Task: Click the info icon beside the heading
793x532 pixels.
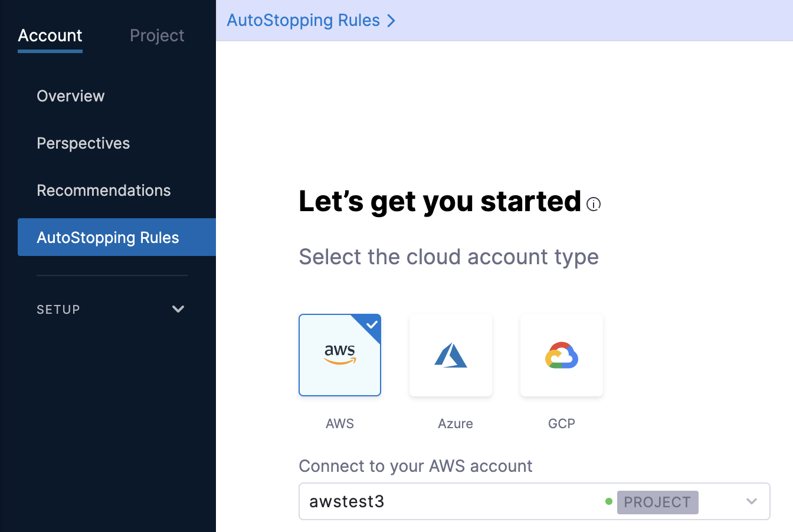Action: [594, 204]
